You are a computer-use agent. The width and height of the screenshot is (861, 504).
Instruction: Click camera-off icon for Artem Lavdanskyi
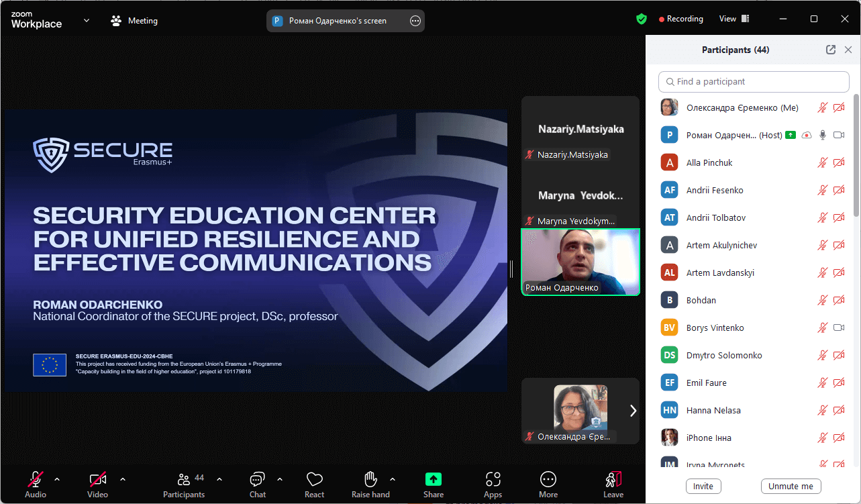[839, 272]
